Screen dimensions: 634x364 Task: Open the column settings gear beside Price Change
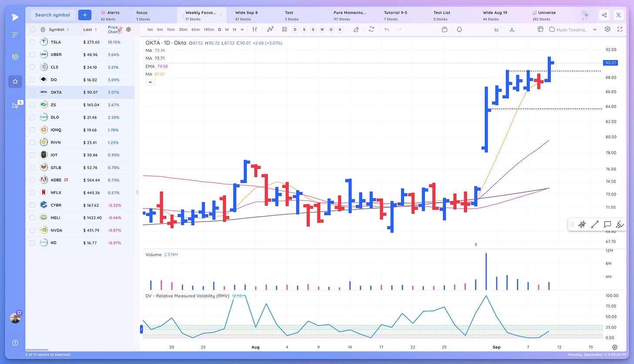click(128, 30)
